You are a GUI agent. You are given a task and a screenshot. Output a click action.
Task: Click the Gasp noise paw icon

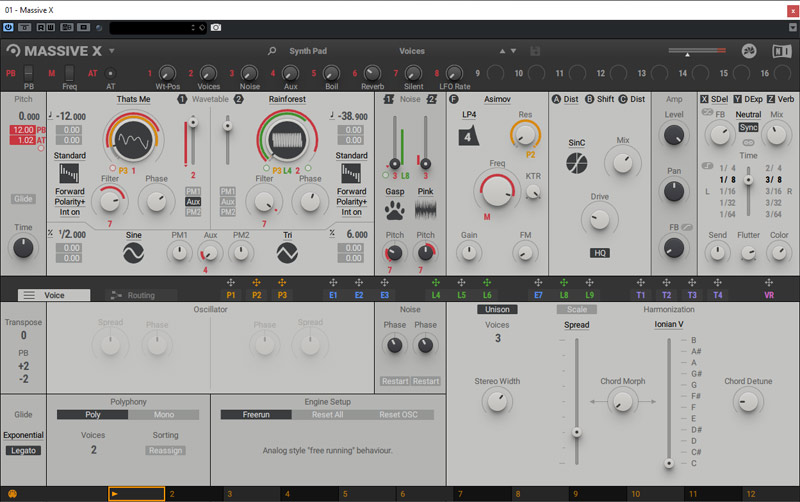(396, 209)
